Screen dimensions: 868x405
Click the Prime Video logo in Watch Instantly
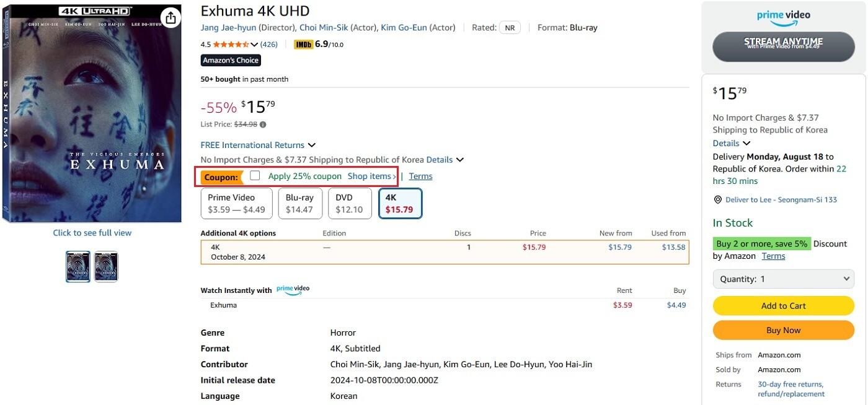[293, 289]
